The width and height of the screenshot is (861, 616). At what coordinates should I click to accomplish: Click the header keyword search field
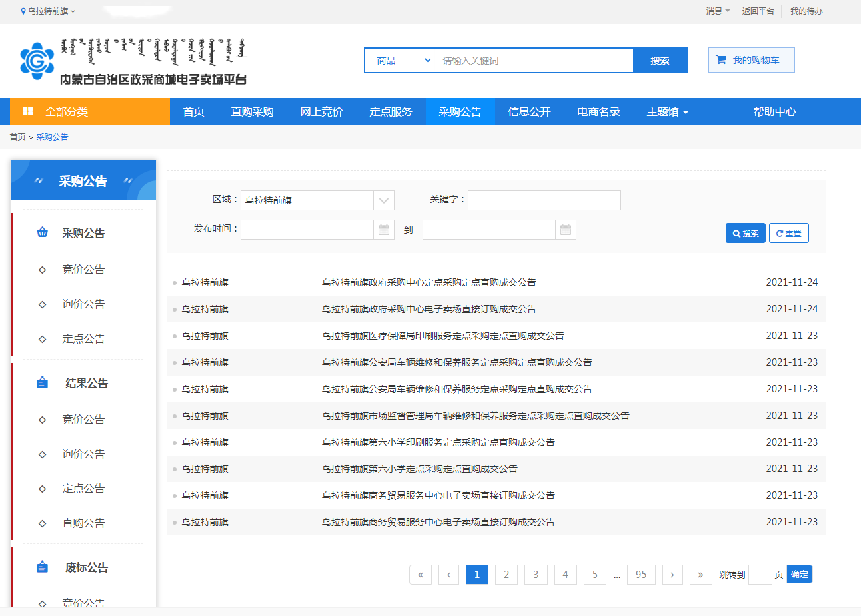click(x=534, y=61)
